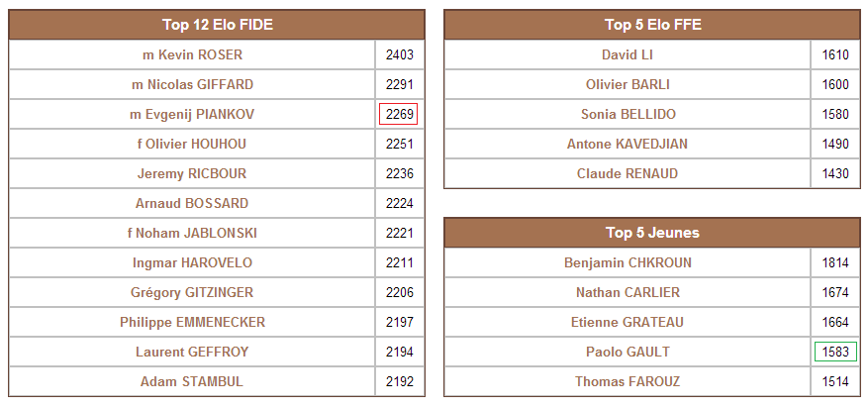Click Sonia BELLIDO's name
The width and height of the screenshot is (868, 408).
627,115
